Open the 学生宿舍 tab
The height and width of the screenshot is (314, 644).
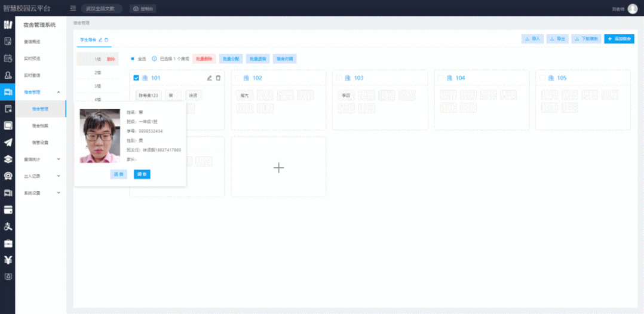point(88,40)
